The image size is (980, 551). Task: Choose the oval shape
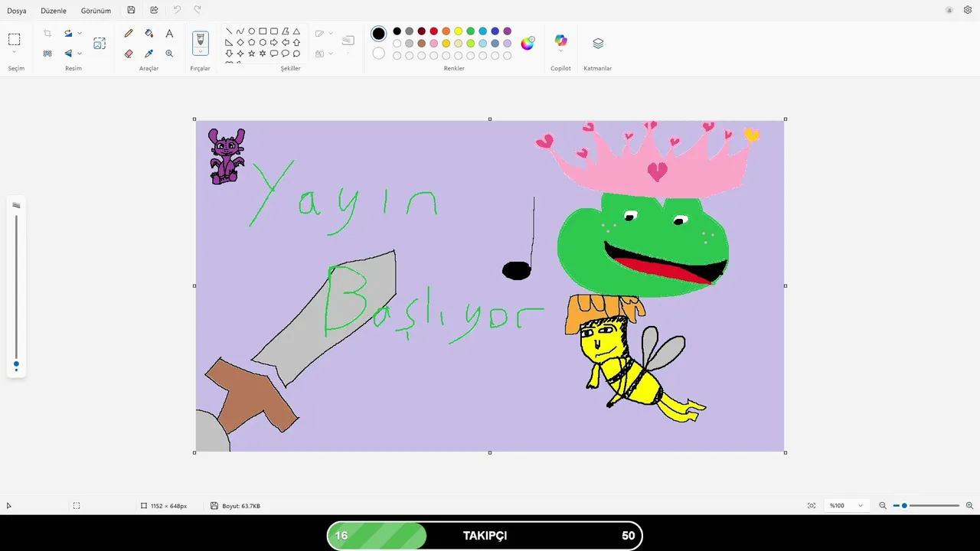(x=251, y=31)
